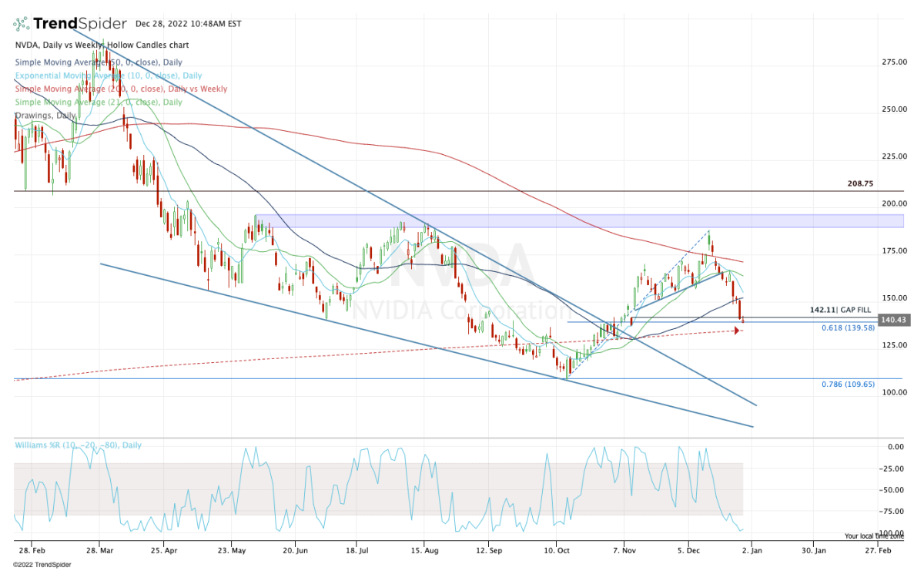Viewport: 924px width, 571px height.
Task: Open the Drawings, Daily legend entry
Action: coord(45,115)
